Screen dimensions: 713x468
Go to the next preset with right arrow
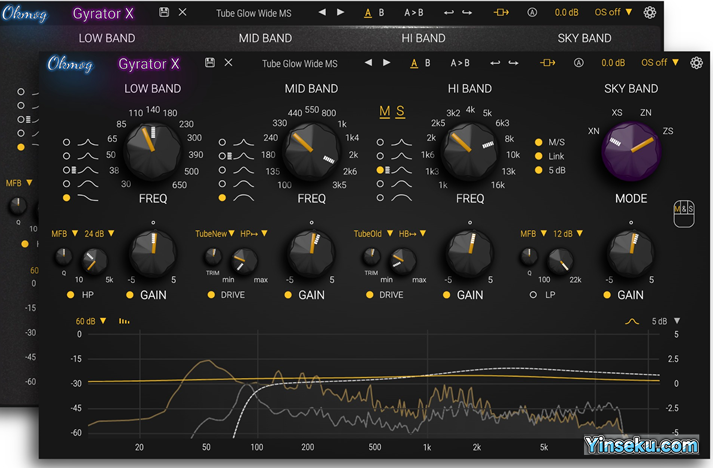(x=387, y=63)
